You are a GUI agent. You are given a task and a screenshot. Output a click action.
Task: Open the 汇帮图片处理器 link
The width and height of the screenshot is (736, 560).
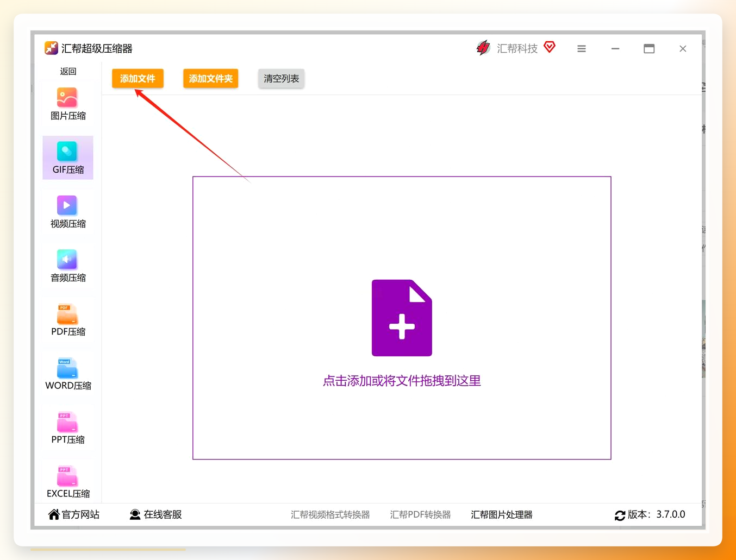pyautogui.click(x=502, y=514)
